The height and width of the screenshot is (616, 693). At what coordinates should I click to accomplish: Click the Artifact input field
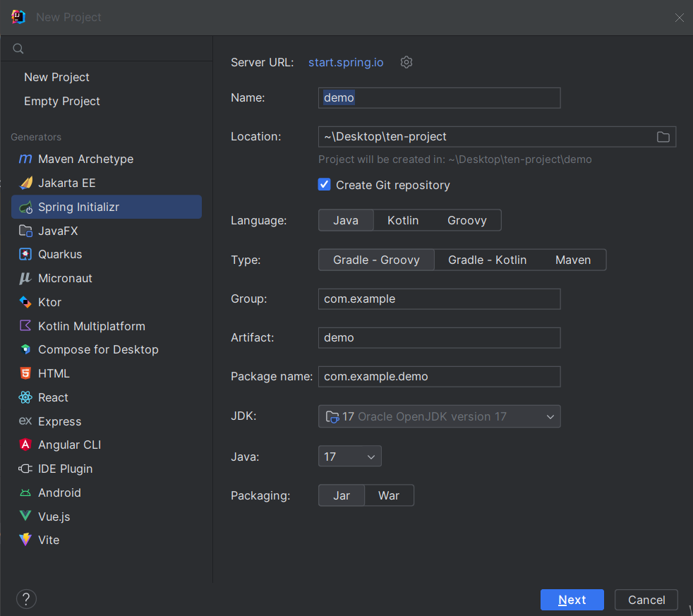[440, 337]
